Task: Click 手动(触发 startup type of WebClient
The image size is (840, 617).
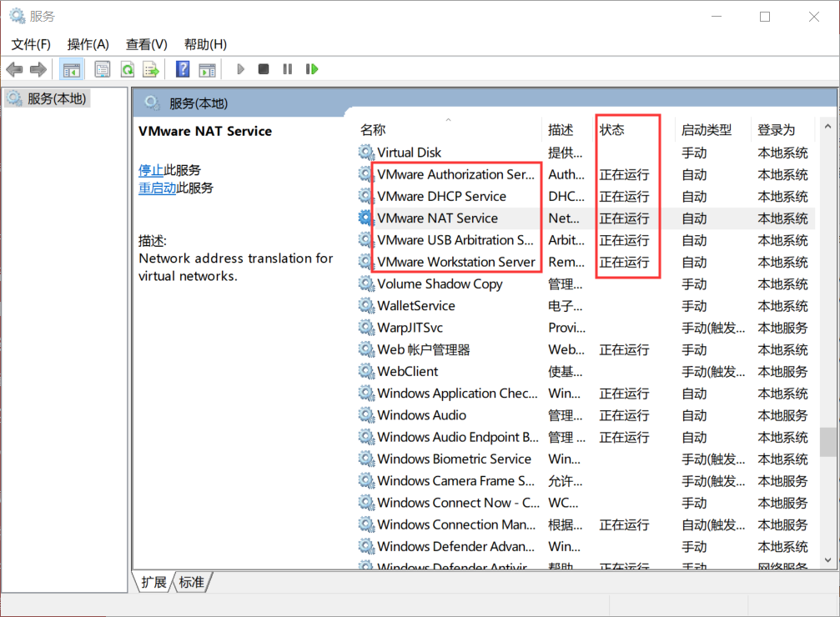Action: (713, 372)
